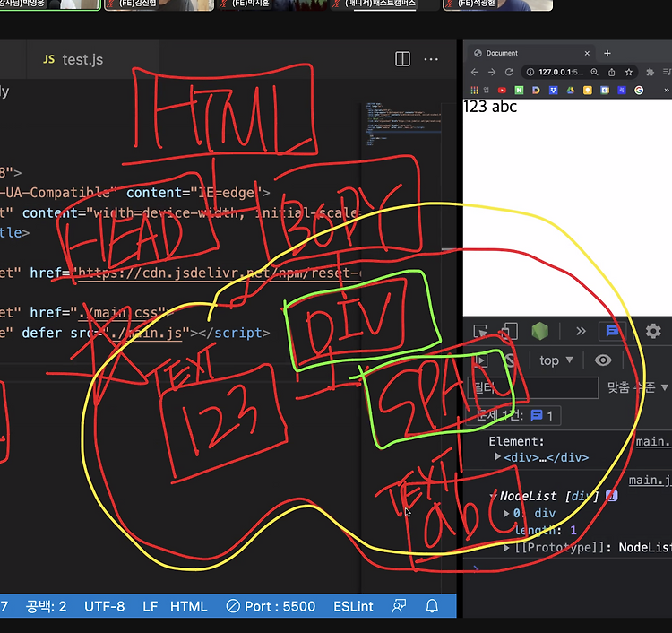Change file encoding UTF-8
The width and height of the screenshot is (672, 633).
[104, 606]
